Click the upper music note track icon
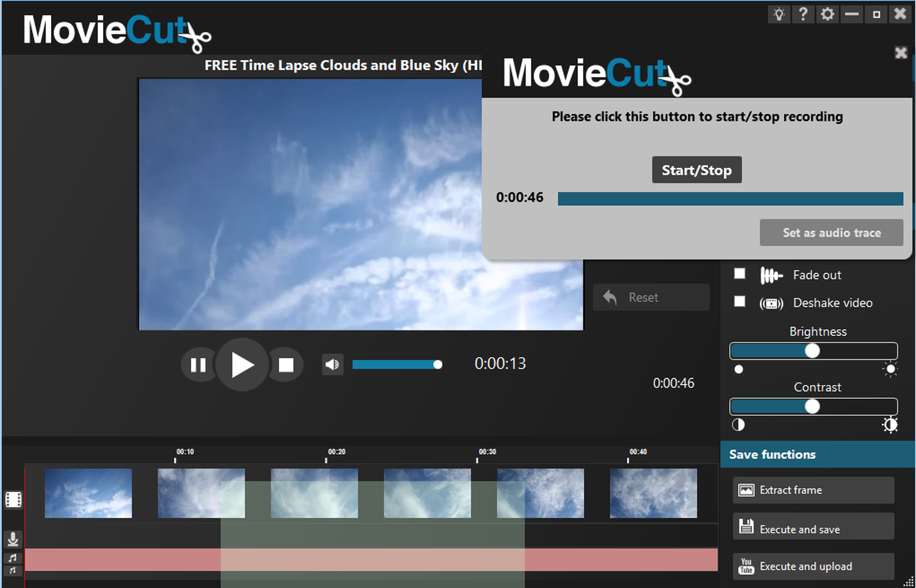This screenshot has width=916, height=588. pos(13,559)
